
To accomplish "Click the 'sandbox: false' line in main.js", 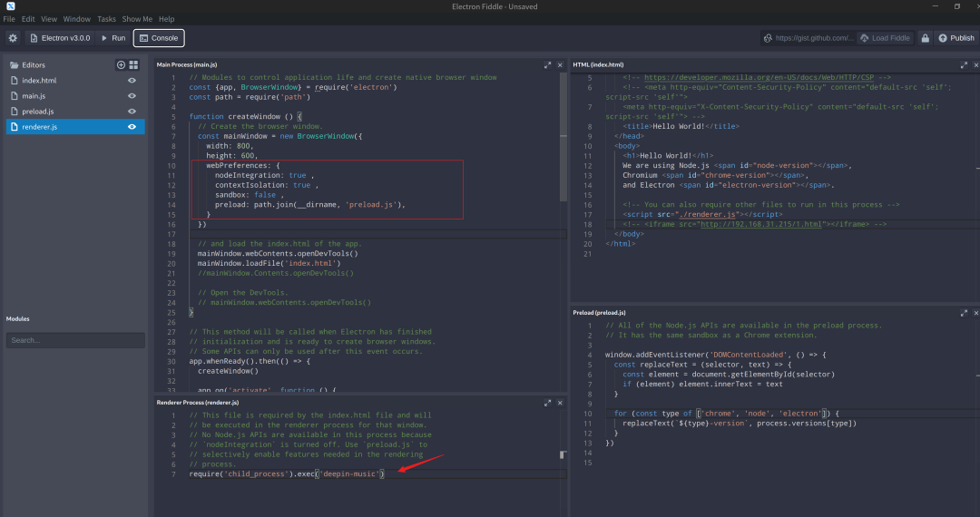I will point(250,195).
